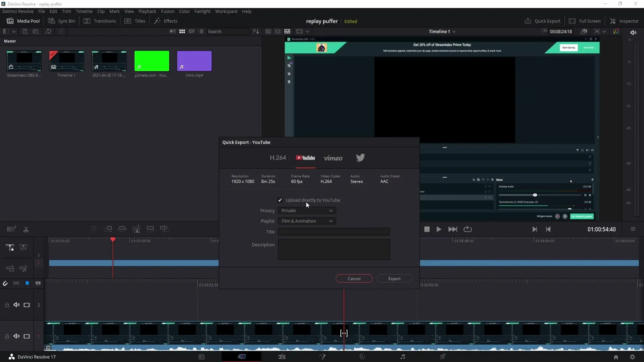Mute audio on track 1

16,336
